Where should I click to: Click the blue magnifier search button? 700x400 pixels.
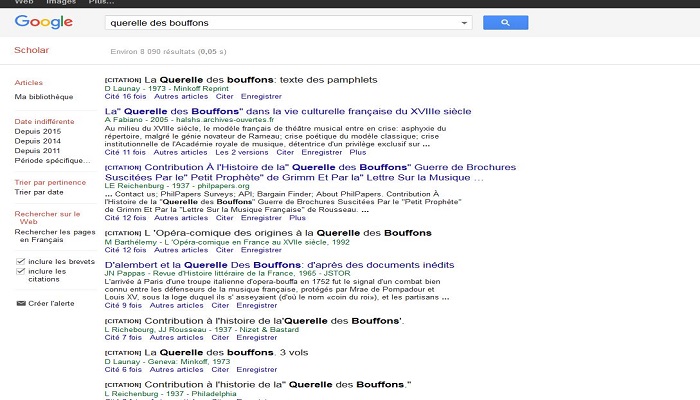tap(505, 22)
